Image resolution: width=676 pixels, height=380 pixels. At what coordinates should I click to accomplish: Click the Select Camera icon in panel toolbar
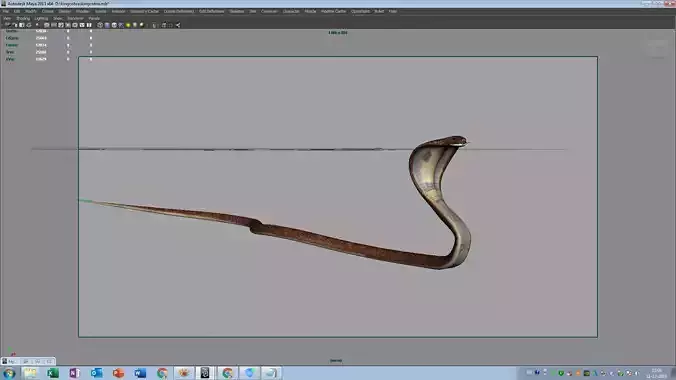(7, 25)
